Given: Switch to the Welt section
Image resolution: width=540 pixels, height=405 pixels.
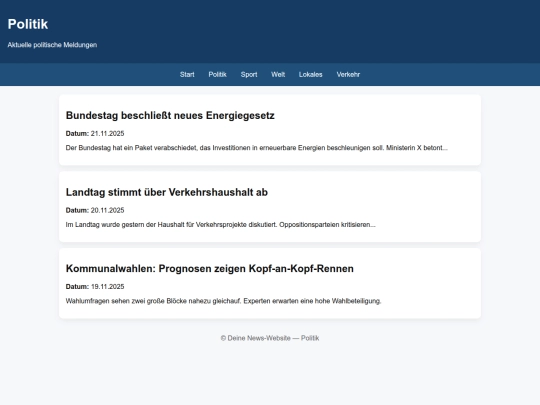Looking at the screenshot, I should pyautogui.click(x=278, y=74).
